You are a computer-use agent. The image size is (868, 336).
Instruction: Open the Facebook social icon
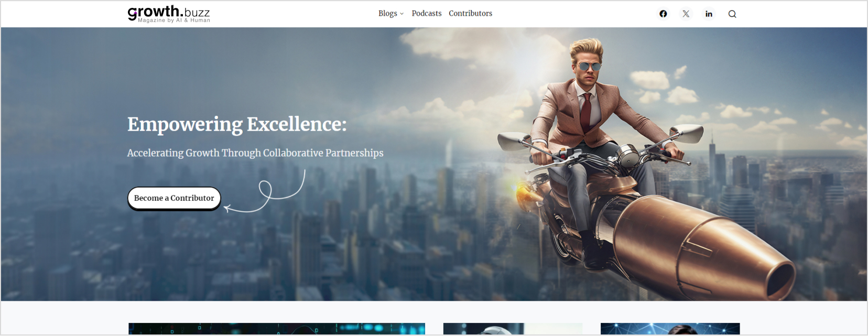[x=663, y=14]
